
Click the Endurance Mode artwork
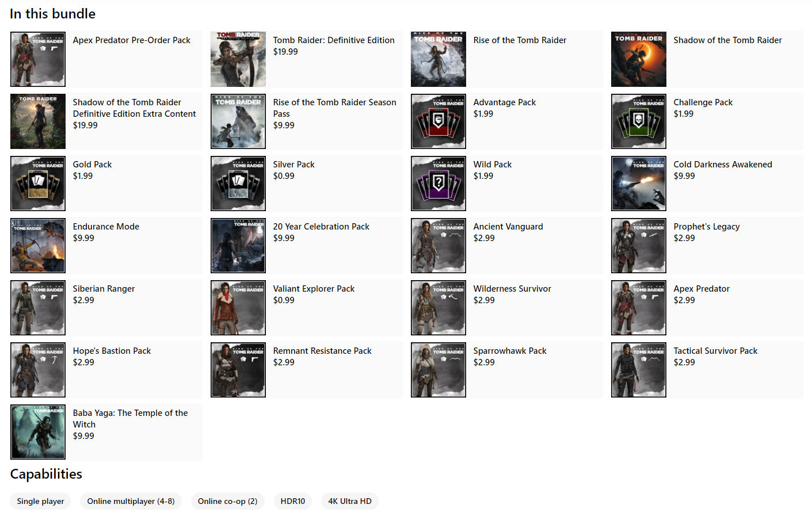coord(38,246)
